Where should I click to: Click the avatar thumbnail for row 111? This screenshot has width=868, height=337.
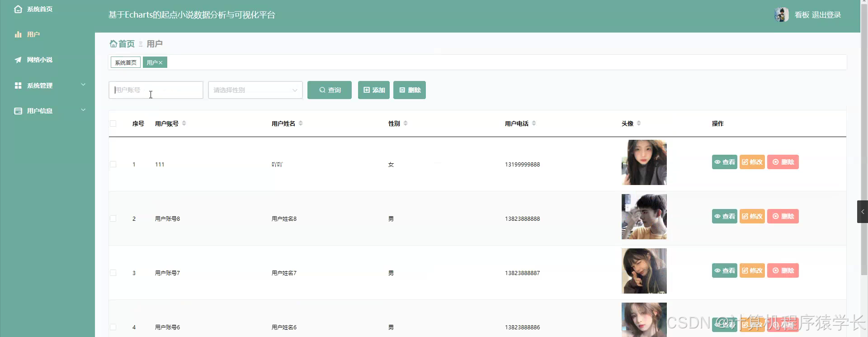point(644,162)
